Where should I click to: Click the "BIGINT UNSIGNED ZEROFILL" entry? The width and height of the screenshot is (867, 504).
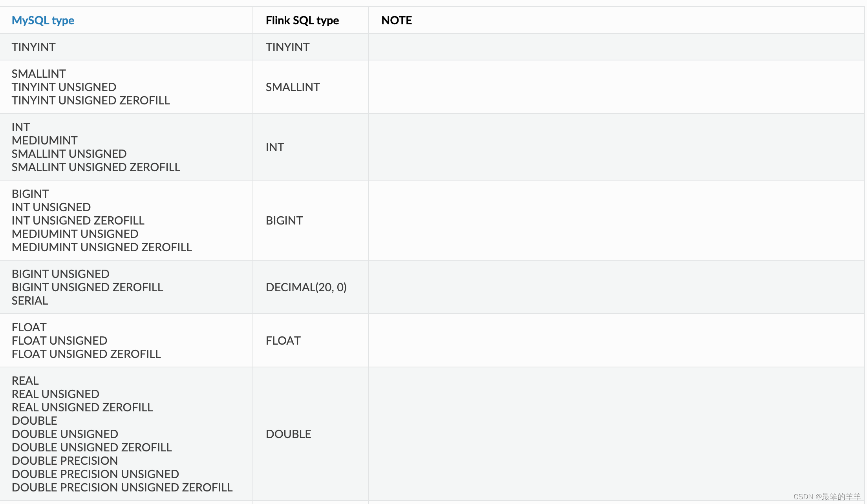(87, 287)
